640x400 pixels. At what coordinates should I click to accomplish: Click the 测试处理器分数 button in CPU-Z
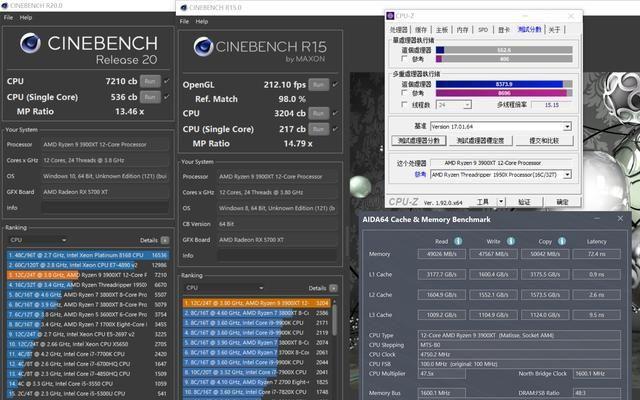click(x=418, y=140)
